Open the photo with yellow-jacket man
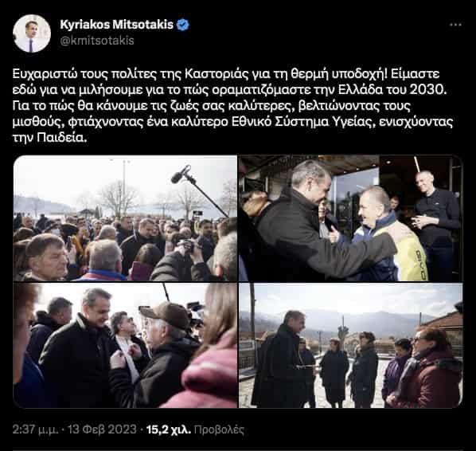 point(350,218)
